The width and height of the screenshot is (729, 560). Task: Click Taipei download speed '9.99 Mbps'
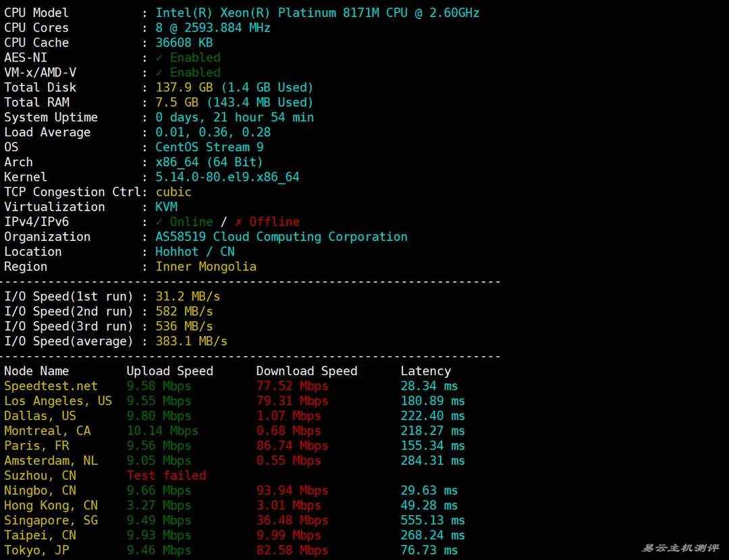click(289, 535)
